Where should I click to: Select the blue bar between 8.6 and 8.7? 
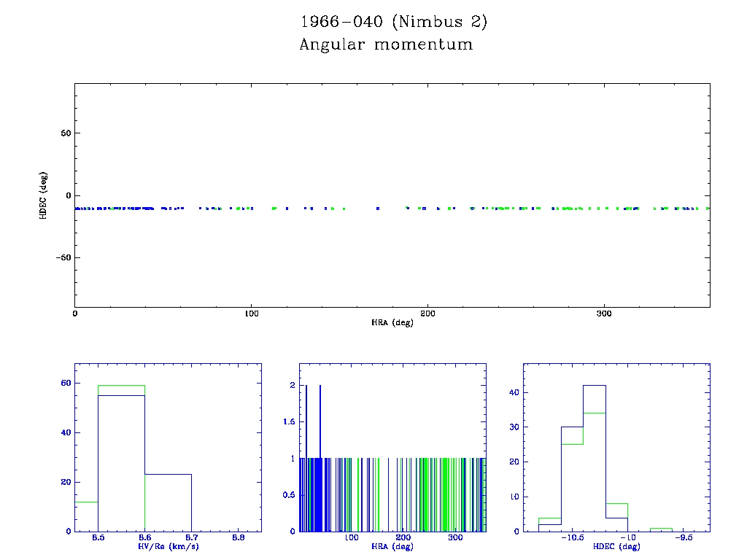click(168, 503)
